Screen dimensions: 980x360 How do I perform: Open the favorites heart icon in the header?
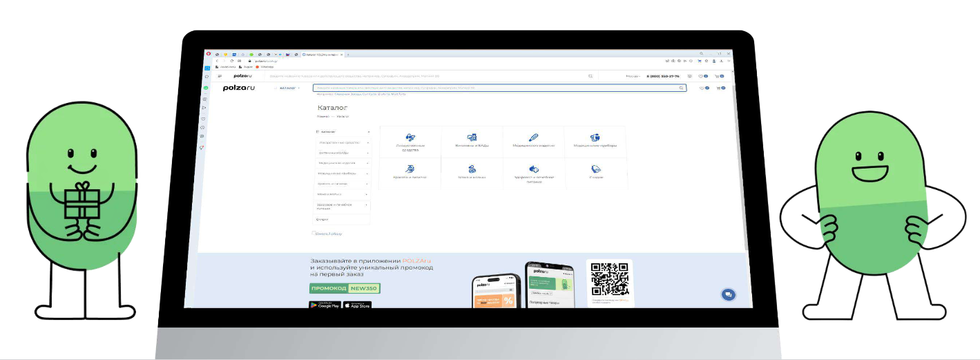pyautogui.click(x=702, y=88)
